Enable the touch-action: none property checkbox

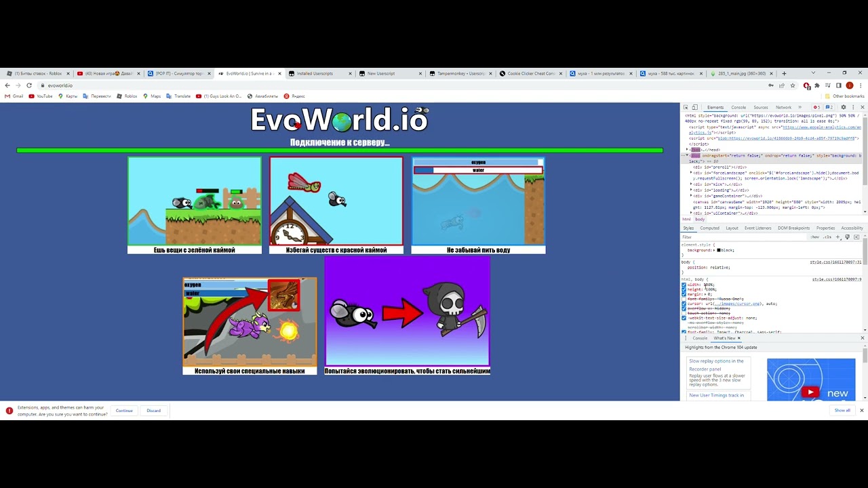click(x=684, y=313)
